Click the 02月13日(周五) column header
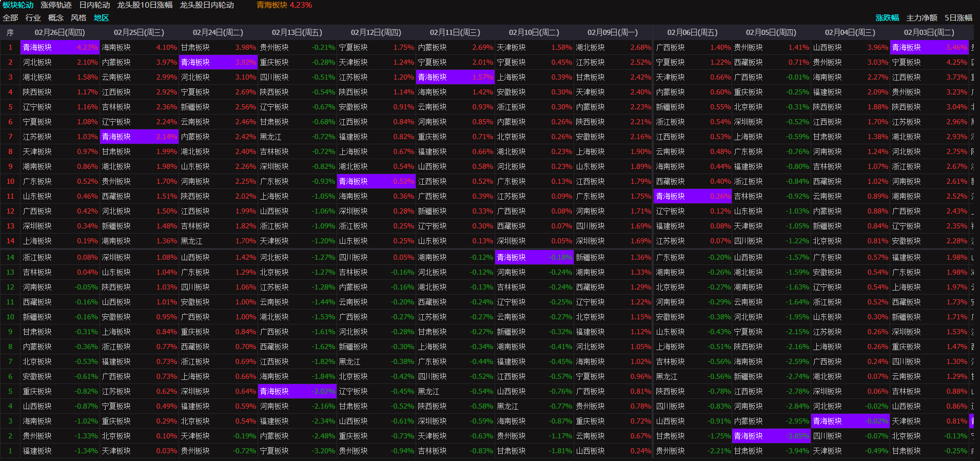980x461 pixels. click(x=297, y=32)
